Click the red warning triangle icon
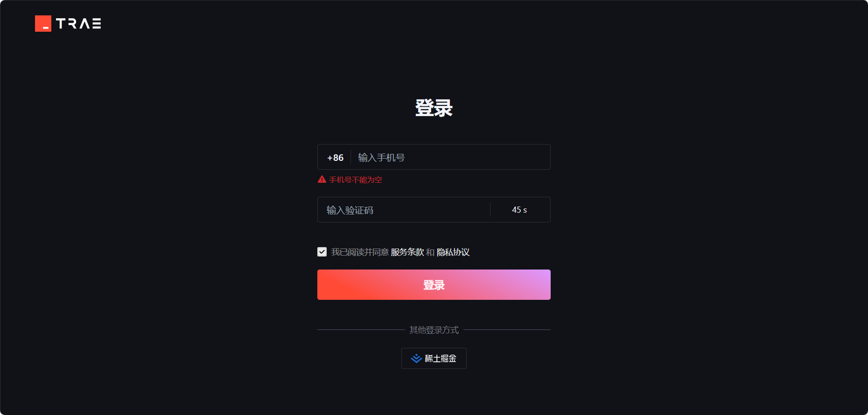 [x=322, y=180]
